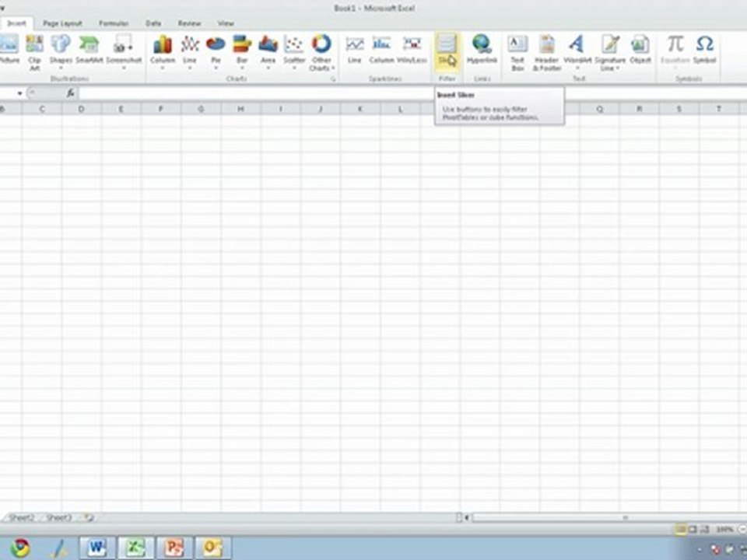Insert a Column chart

[x=163, y=51]
